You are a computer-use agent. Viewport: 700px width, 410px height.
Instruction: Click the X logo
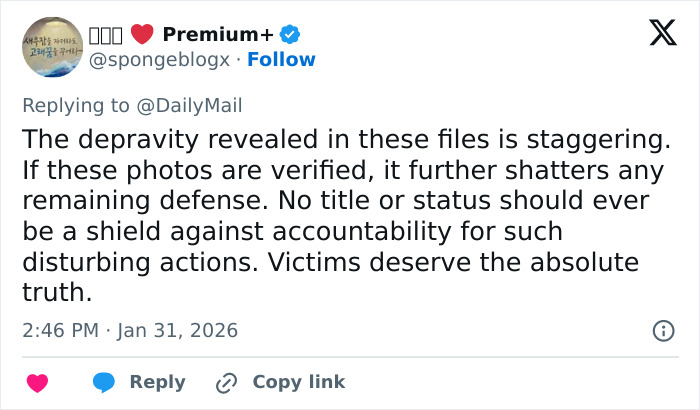point(662,33)
